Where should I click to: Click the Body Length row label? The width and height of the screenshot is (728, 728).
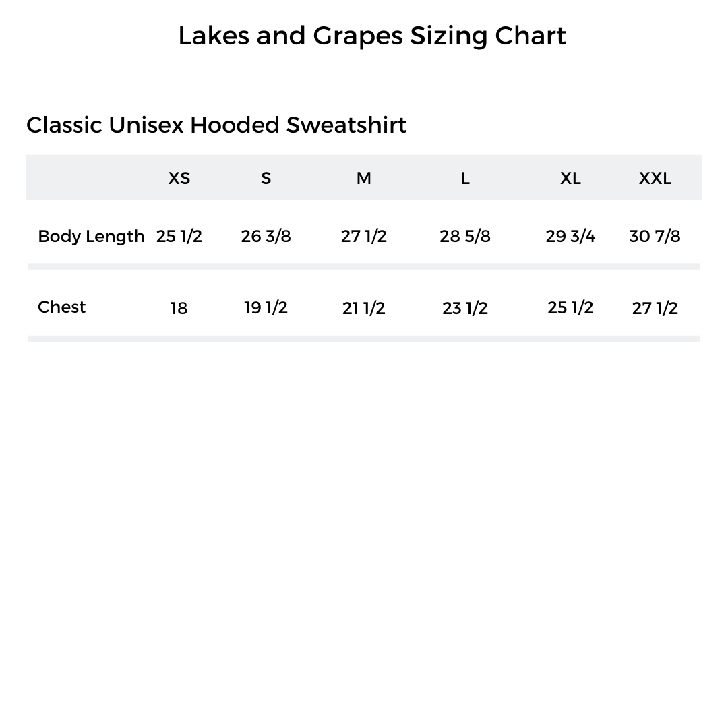pos(91,237)
